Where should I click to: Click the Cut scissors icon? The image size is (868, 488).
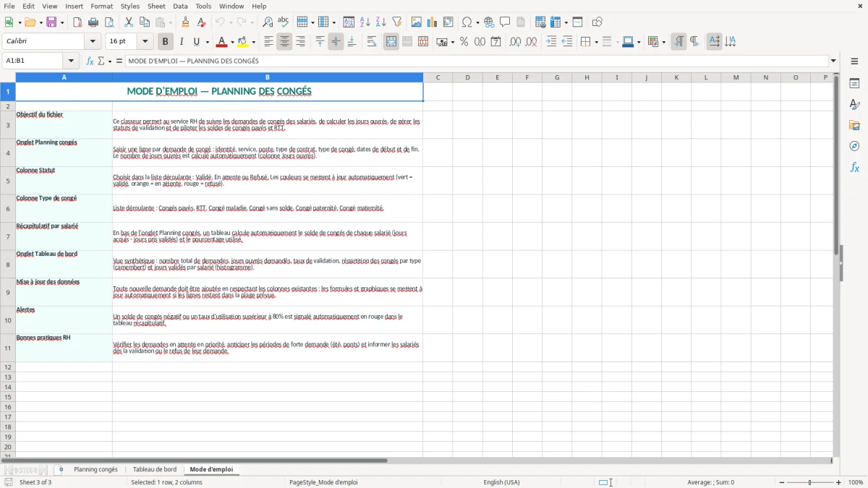pos(128,22)
